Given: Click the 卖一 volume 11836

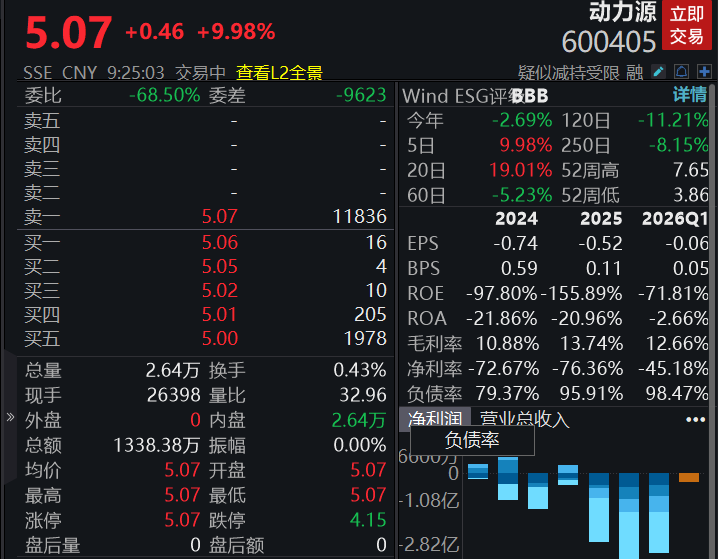Looking at the screenshot, I should pyautogui.click(x=360, y=216).
